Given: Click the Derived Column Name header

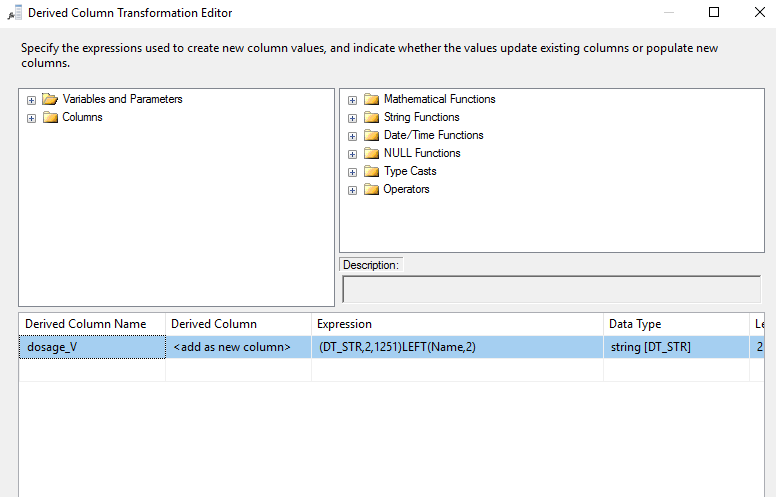Looking at the screenshot, I should tap(92, 324).
